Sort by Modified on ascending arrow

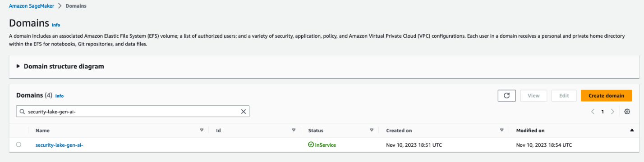coord(632,130)
